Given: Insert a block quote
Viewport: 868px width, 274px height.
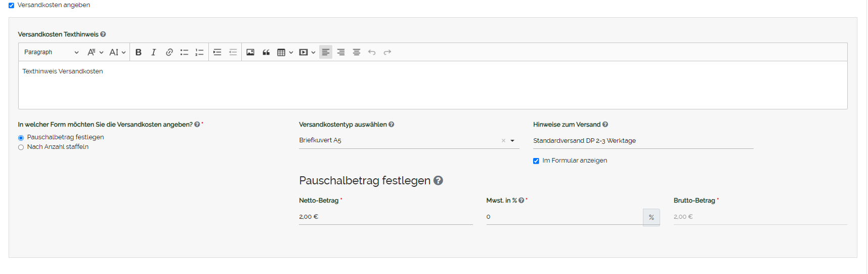Looking at the screenshot, I should click(x=266, y=52).
